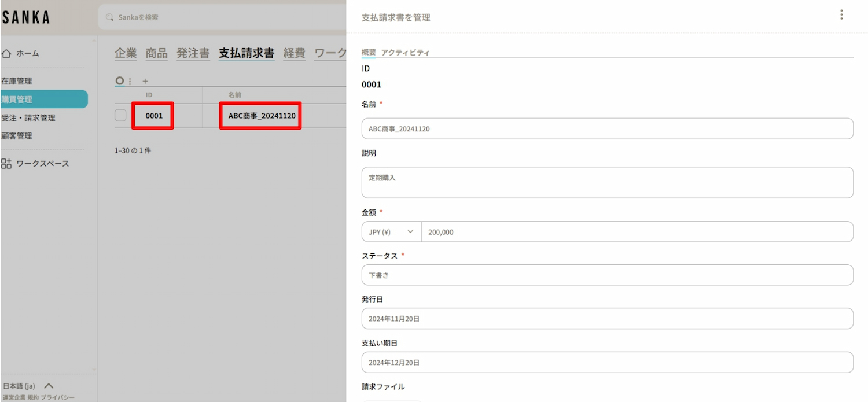Image resolution: width=868 pixels, height=402 pixels.
Task: Click the circle view icon above table
Action: [x=120, y=81]
